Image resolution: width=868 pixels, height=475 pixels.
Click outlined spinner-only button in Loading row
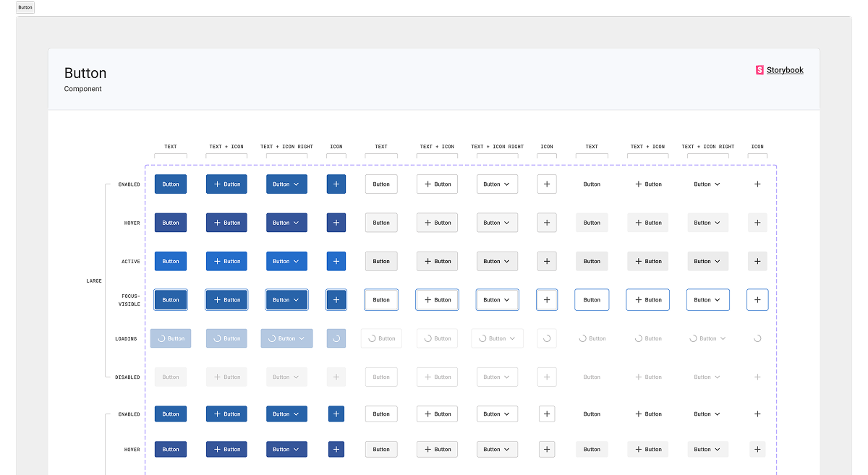[x=547, y=338]
